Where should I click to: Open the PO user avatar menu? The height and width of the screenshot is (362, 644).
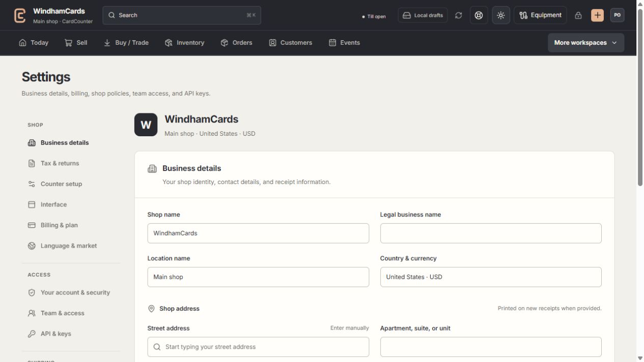click(x=618, y=15)
